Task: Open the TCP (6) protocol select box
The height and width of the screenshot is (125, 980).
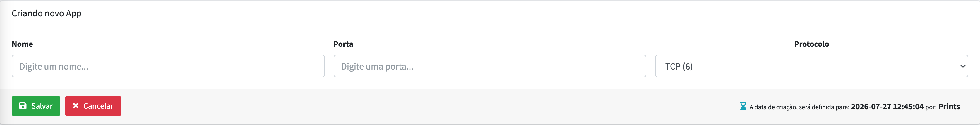Action: tap(811, 66)
